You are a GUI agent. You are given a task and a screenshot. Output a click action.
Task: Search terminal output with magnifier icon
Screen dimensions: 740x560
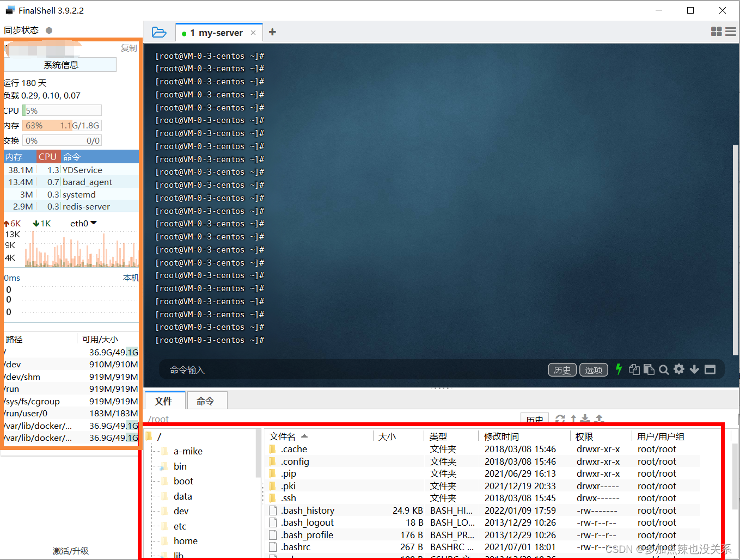point(664,370)
